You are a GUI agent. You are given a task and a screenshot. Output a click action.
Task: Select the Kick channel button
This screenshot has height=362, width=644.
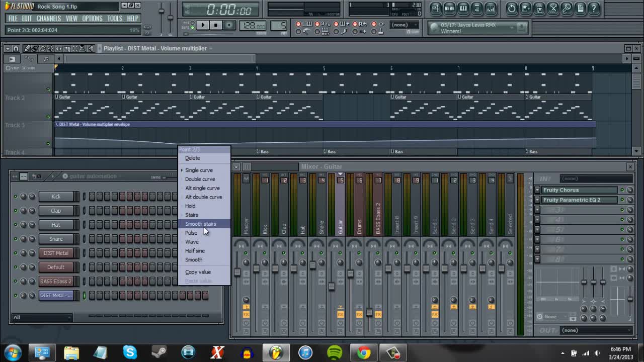click(x=56, y=197)
